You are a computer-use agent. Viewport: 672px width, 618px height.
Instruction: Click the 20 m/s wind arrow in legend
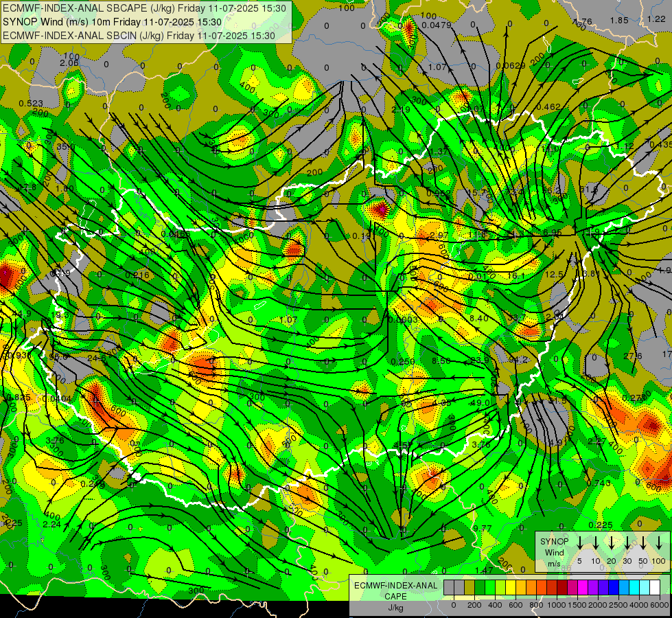(611, 542)
